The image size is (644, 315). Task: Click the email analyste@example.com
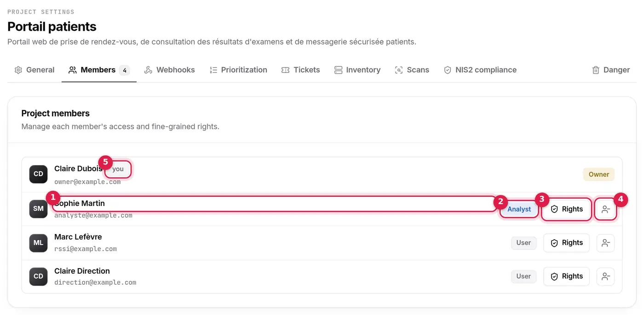tap(93, 215)
